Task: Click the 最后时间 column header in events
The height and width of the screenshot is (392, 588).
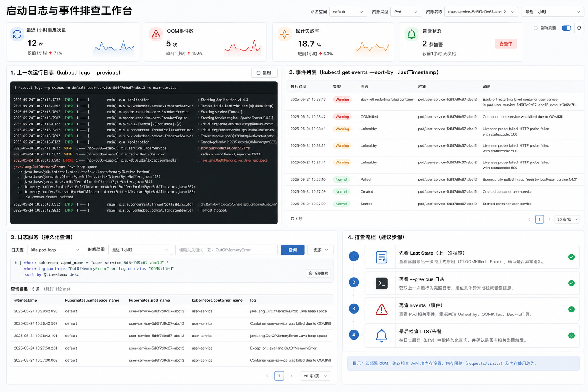Action: 298,87
